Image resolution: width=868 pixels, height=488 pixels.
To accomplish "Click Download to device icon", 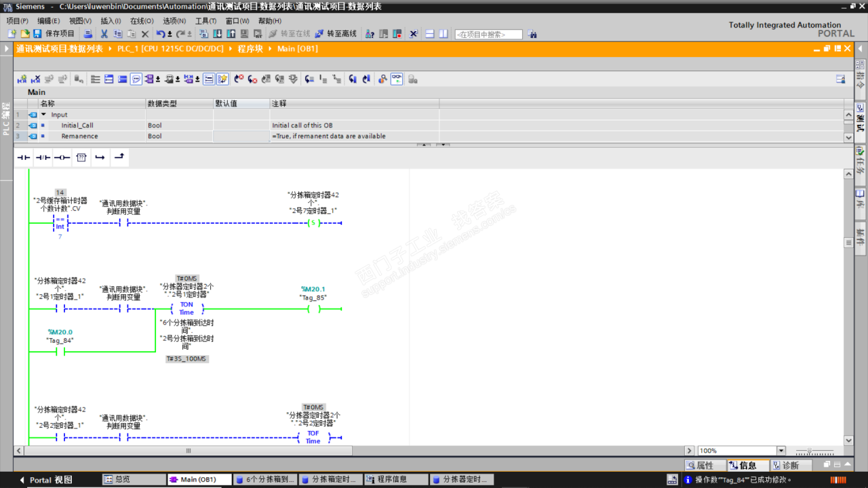I will click(x=218, y=34).
